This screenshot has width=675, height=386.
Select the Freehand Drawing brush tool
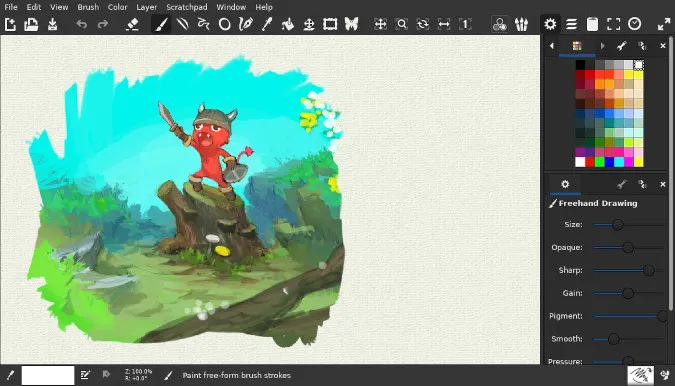click(x=161, y=25)
